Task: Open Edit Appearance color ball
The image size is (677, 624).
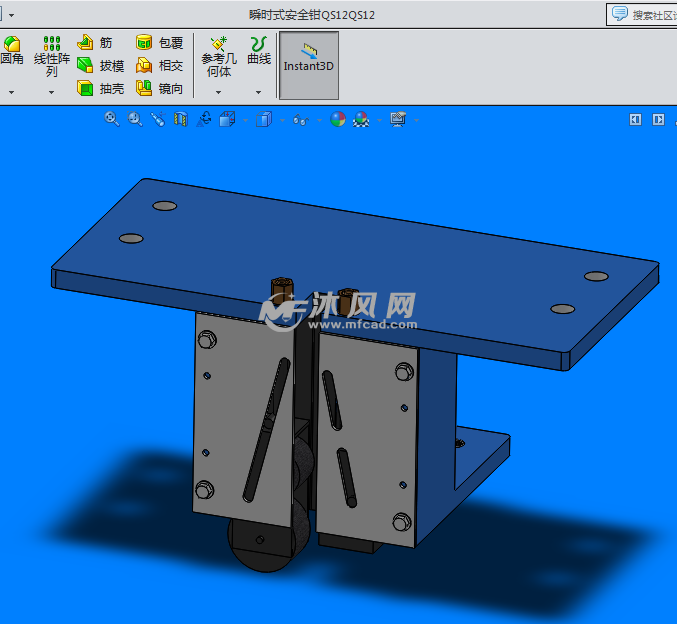Action: pyautogui.click(x=338, y=119)
